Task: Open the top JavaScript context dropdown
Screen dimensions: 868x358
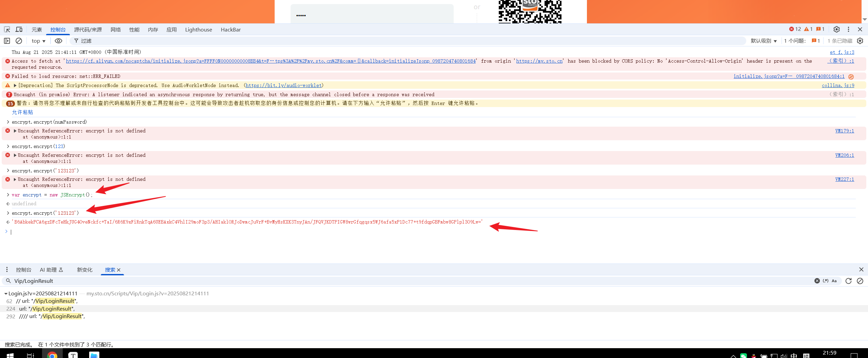Action: coord(39,41)
